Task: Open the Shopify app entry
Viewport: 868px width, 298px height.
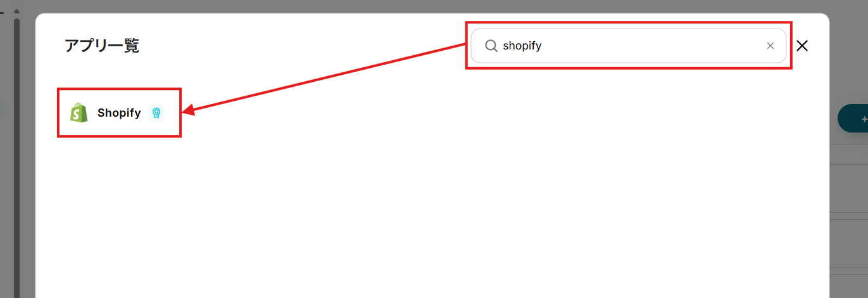Action: [x=119, y=113]
